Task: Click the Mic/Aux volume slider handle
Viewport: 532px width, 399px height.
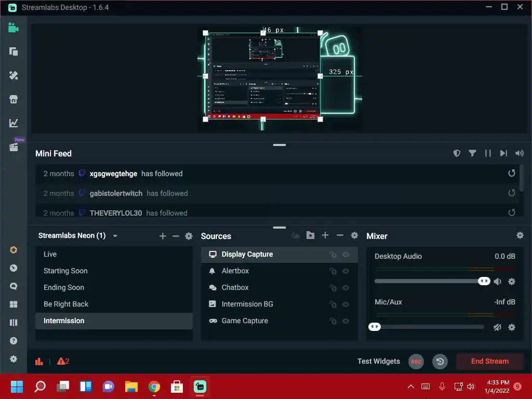Action: [x=375, y=327]
